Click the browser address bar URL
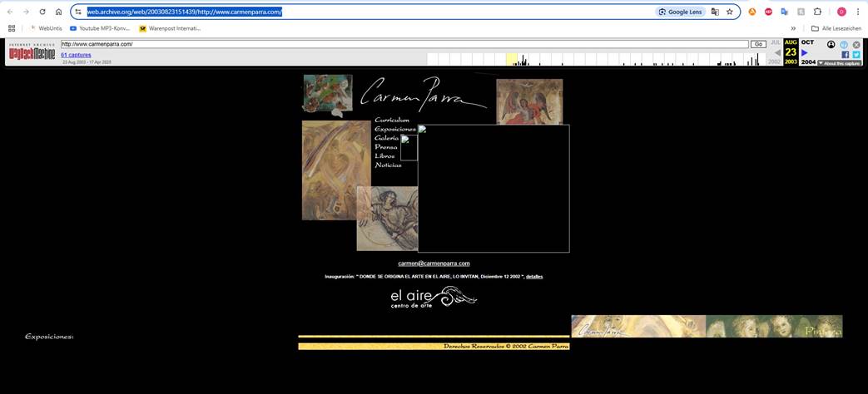 tap(185, 12)
